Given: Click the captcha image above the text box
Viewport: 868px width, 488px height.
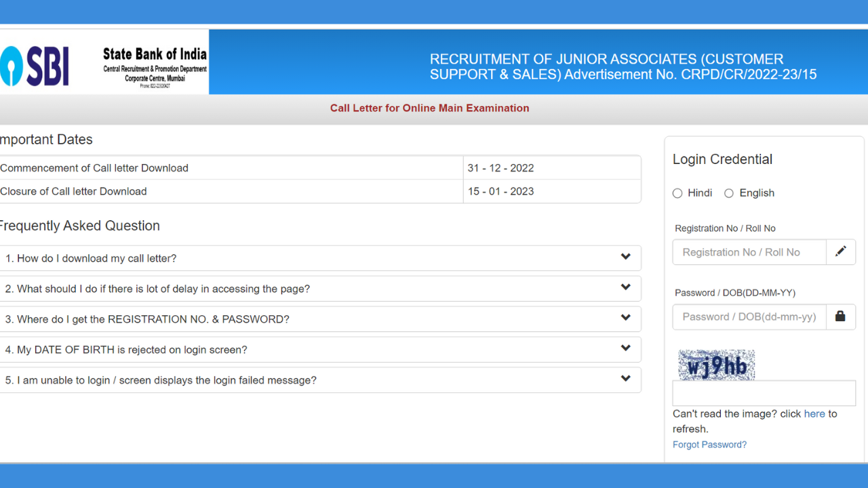Looking at the screenshot, I should click(x=716, y=365).
